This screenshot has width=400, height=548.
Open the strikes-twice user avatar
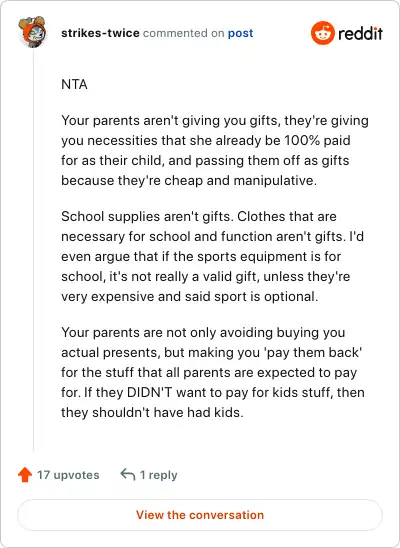coord(32,32)
